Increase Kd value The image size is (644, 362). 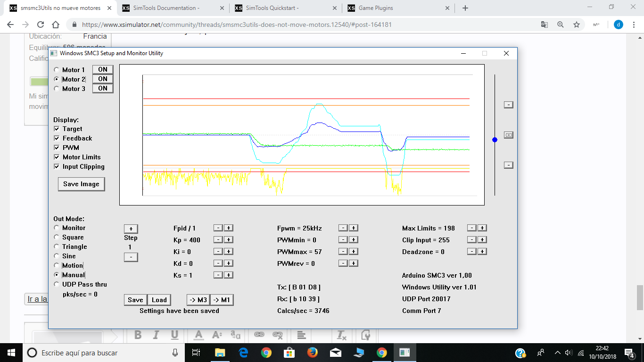[x=228, y=263]
